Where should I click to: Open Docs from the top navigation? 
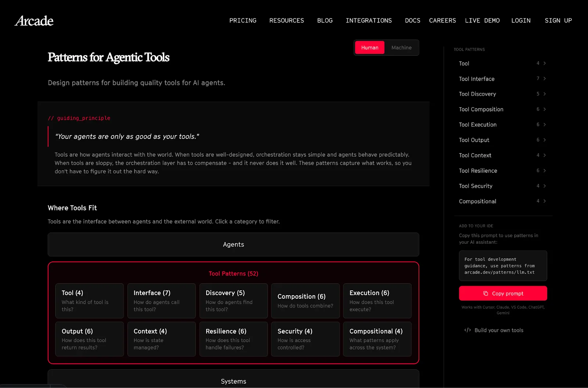(x=412, y=21)
